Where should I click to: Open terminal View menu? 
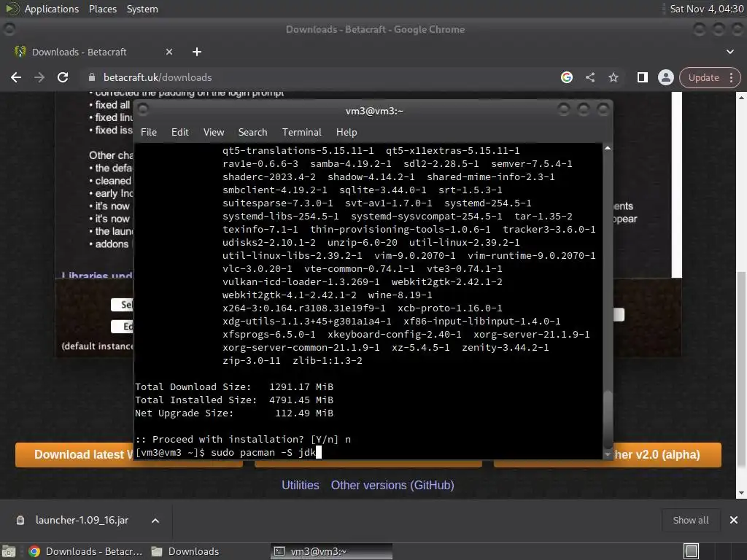(214, 133)
